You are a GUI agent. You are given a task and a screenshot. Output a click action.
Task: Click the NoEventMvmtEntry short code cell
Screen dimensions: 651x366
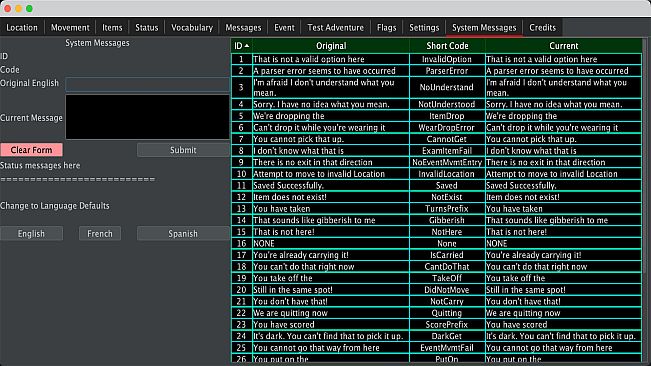447,162
